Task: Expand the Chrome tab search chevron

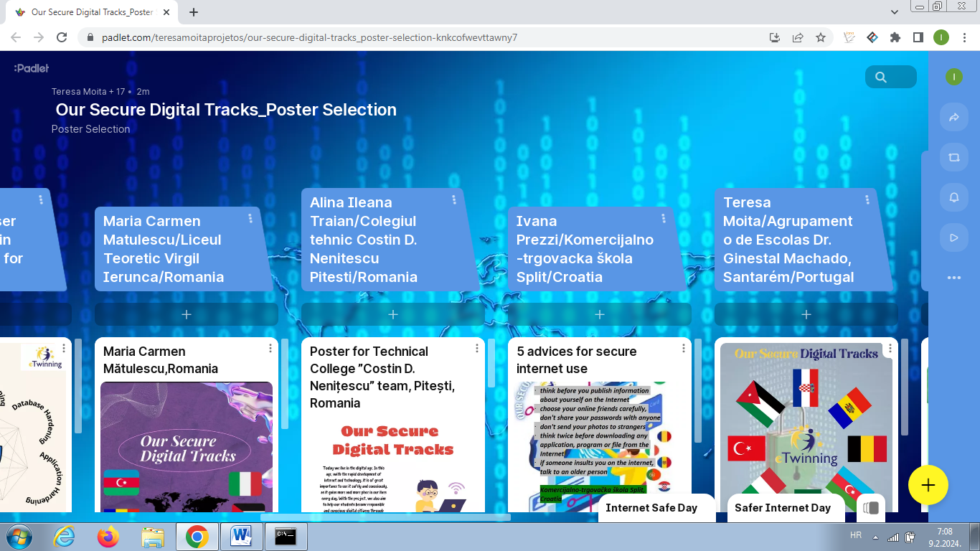Action: coord(894,12)
